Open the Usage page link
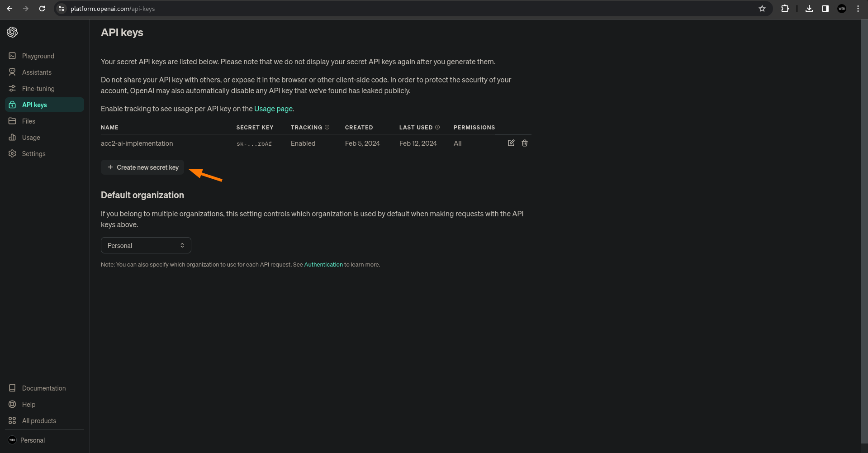The image size is (868, 453). [x=273, y=109]
